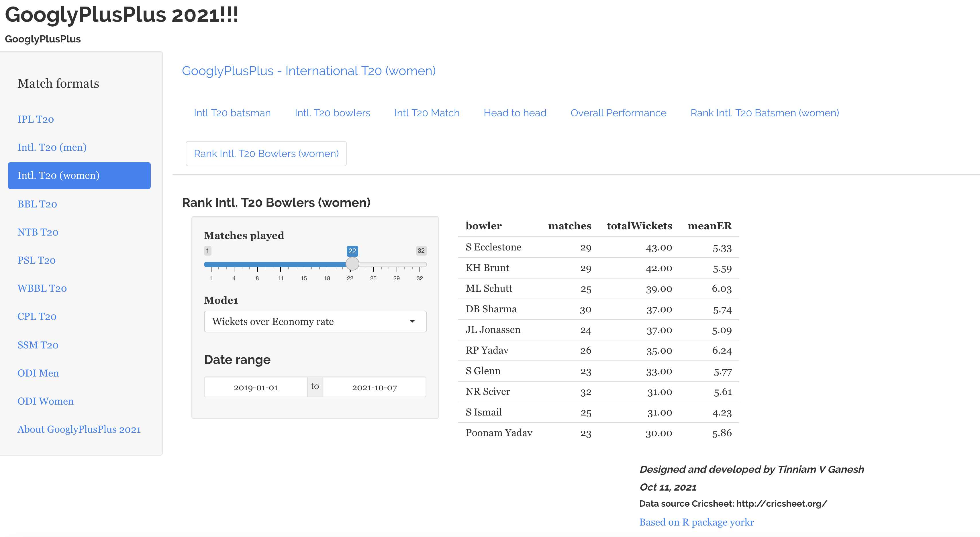Select Rank Intl. T20 Bowlers (women) tab
The image size is (980, 537).
[x=266, y=154]
